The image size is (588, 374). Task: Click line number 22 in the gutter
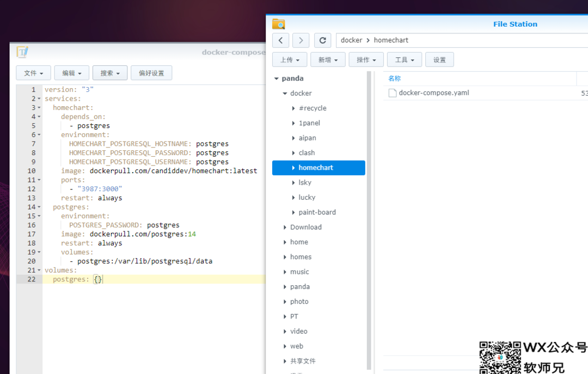[x=32, y=279]
